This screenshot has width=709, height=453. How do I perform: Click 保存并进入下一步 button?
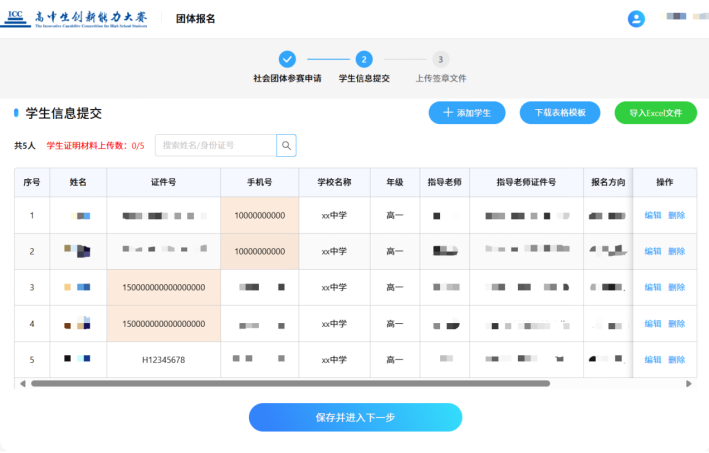pyautogui.click(x=355, y=417)
